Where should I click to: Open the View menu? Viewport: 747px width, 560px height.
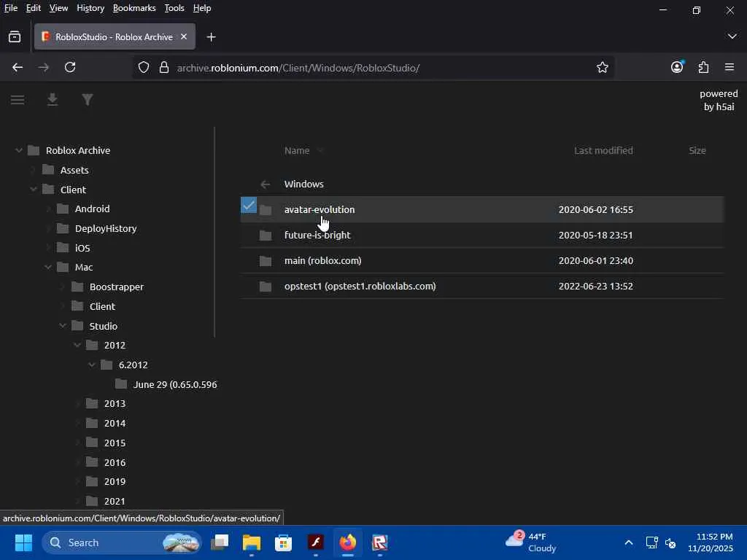58,8
